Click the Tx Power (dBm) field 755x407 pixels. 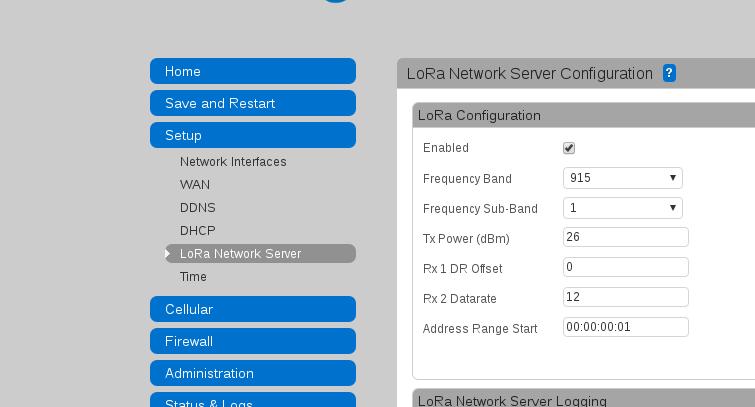click(x=625, y=237)
